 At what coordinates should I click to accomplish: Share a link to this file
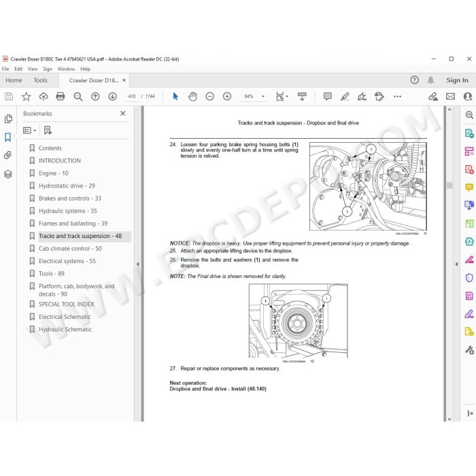pos(433,97)
